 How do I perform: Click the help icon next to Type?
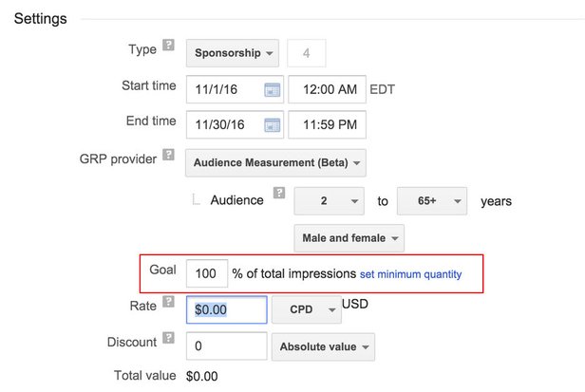[x=169, y=46]
